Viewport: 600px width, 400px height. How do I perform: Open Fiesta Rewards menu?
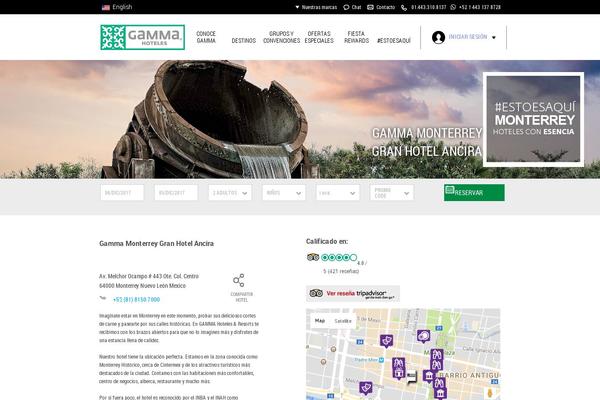coord(356,37)
